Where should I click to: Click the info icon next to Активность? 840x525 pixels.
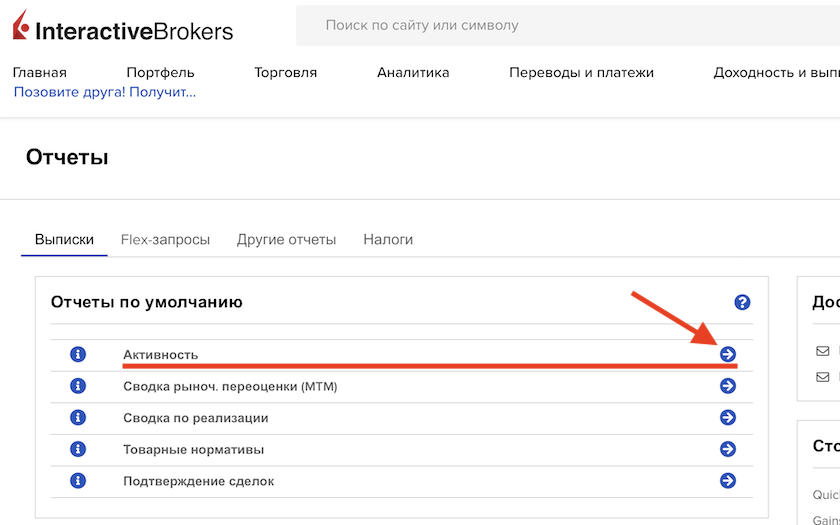(x=78, y=354)
